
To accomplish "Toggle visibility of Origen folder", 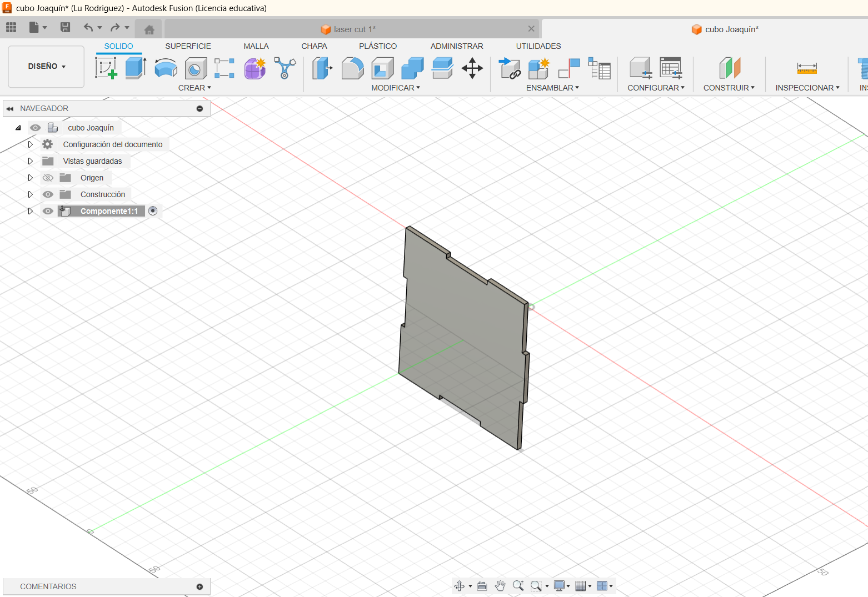I will pos(48,178).
